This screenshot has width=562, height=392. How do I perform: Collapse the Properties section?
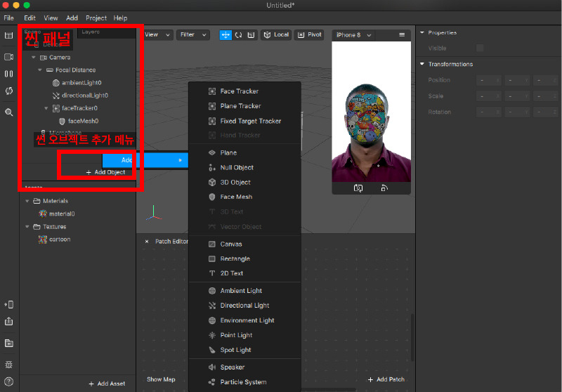point(422,32)
